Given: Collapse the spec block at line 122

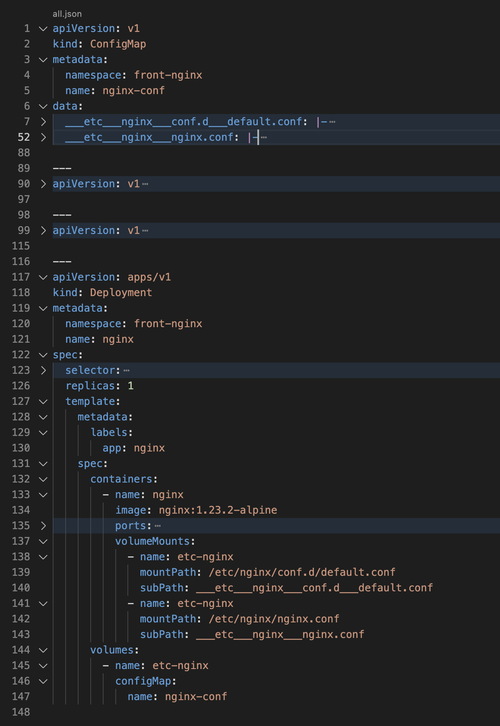Looking at the screenshot, I should click(43, 355).
